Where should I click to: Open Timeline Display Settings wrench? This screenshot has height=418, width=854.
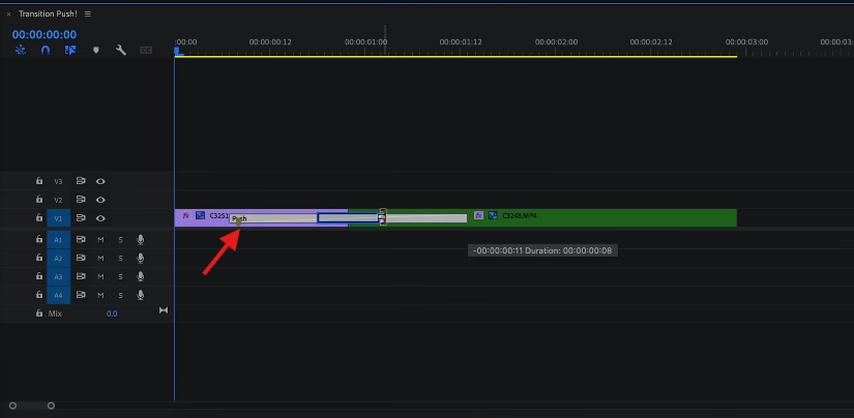pyautogui.click(x=121, y=50)
